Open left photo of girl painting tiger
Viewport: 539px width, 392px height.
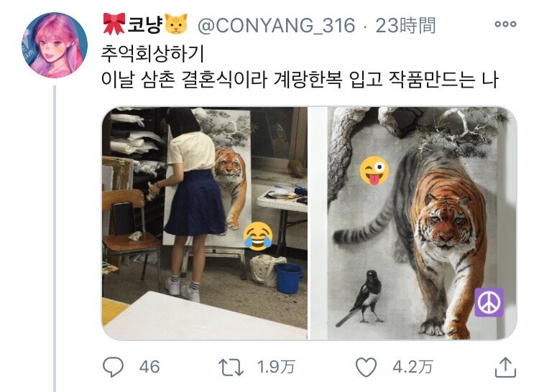point(205,223)
